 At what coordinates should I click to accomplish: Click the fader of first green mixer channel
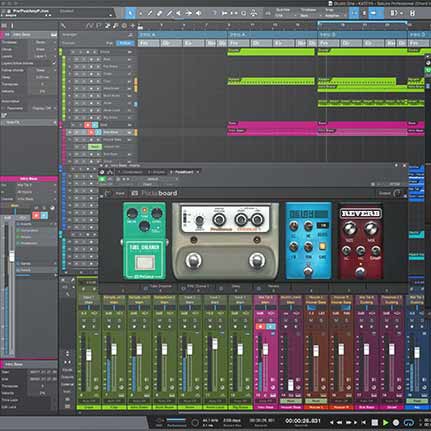(89, 355)
